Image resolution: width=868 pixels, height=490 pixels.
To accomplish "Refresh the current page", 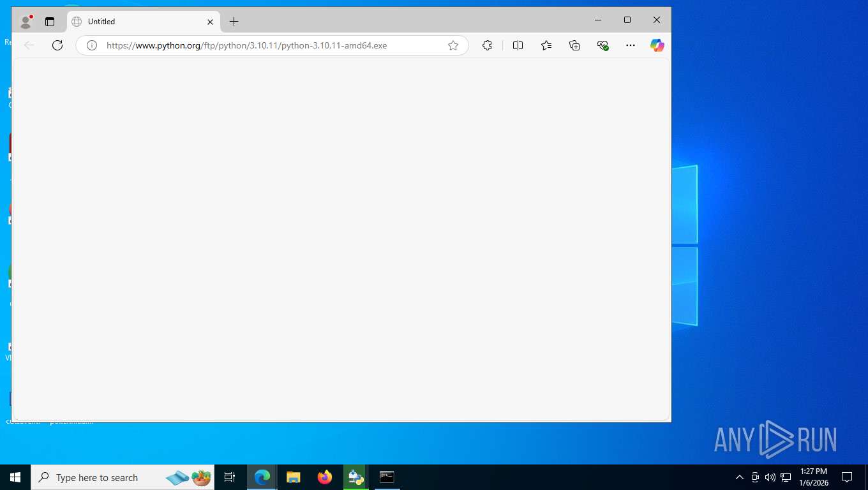I will (x=57, y=45).
